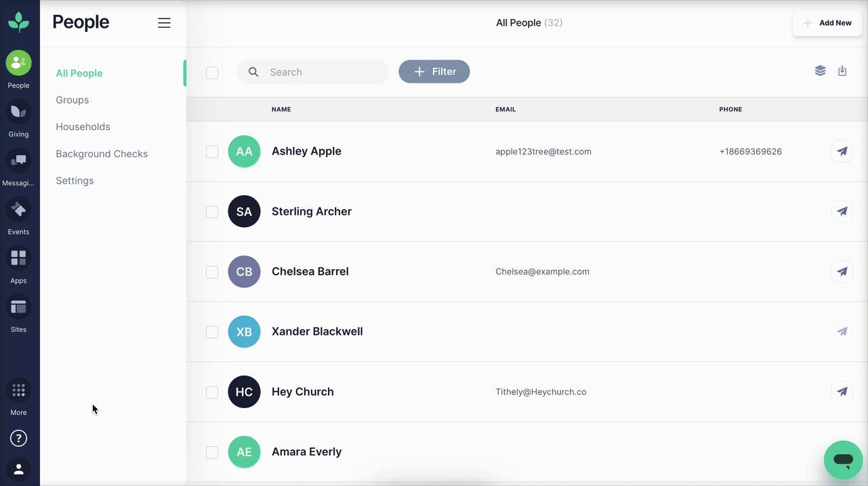Click the help question mark icon
The width and height of the screenshot is (868, 486).
[x=18, y=439]
